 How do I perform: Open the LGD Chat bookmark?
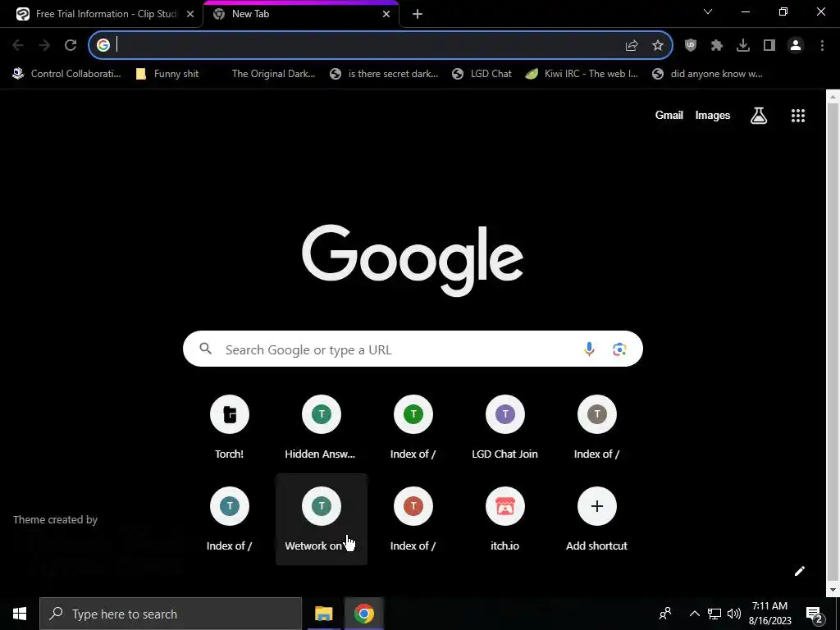pos(482,74)
